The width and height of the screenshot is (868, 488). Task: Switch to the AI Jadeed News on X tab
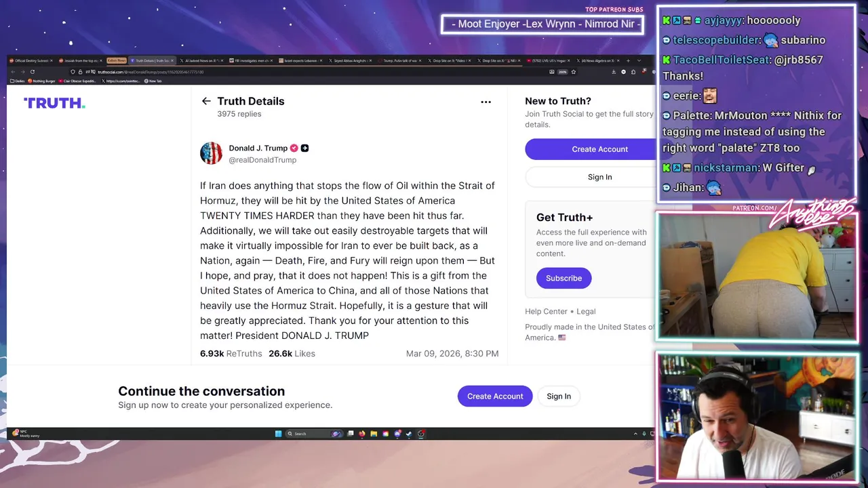[201, 60]
